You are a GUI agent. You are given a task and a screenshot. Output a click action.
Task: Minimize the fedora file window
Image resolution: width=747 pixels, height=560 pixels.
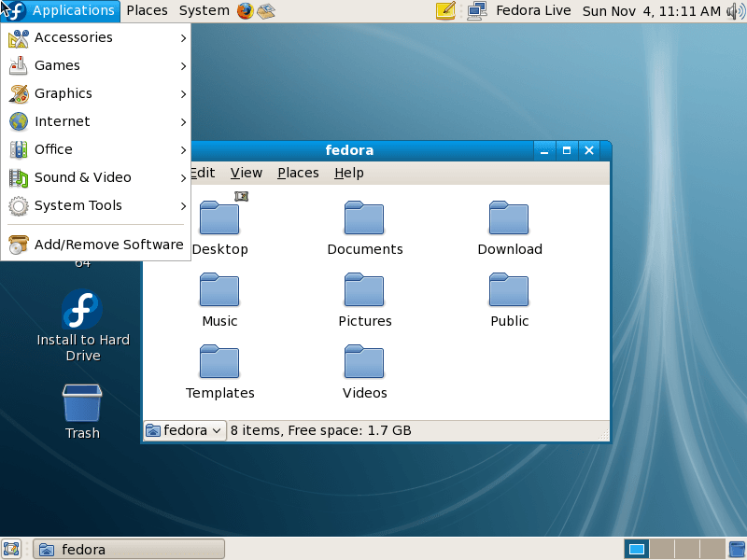point(544,150)
